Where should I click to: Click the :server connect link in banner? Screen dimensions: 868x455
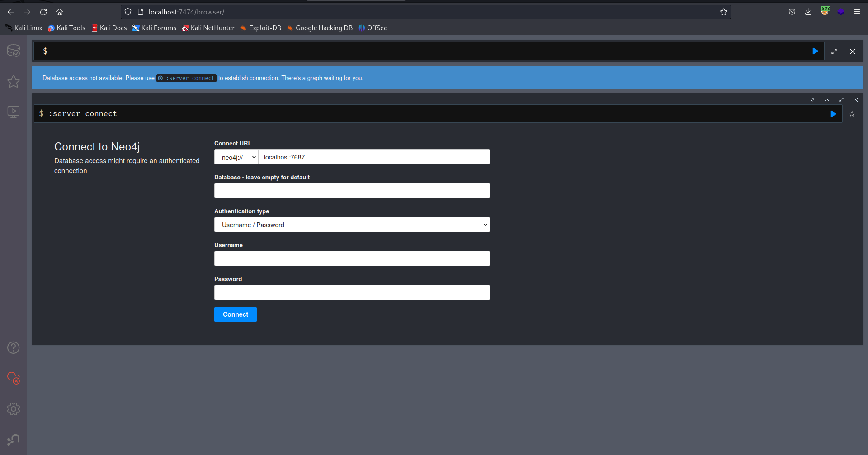186,78
